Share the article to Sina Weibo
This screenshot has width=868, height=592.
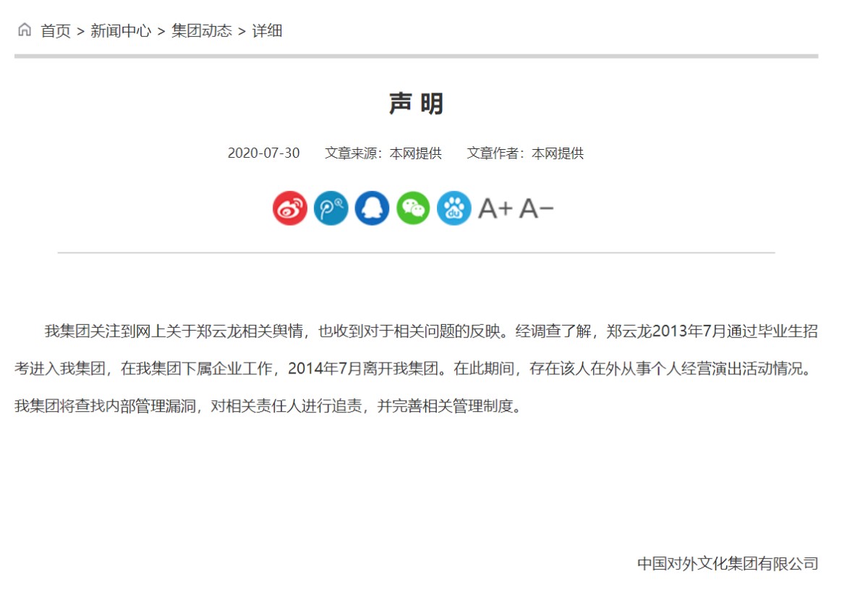[x=290, y=208]
